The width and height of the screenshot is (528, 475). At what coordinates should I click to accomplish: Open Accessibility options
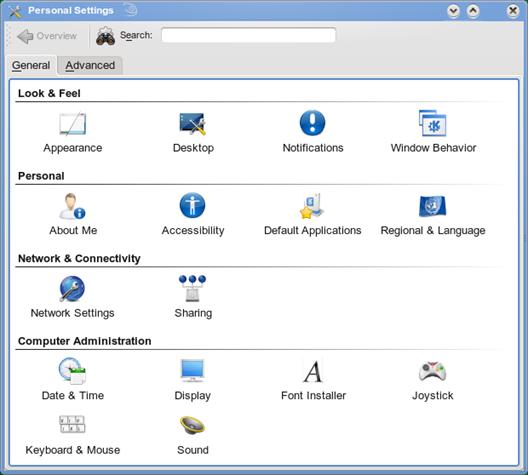tap(192, 205)
